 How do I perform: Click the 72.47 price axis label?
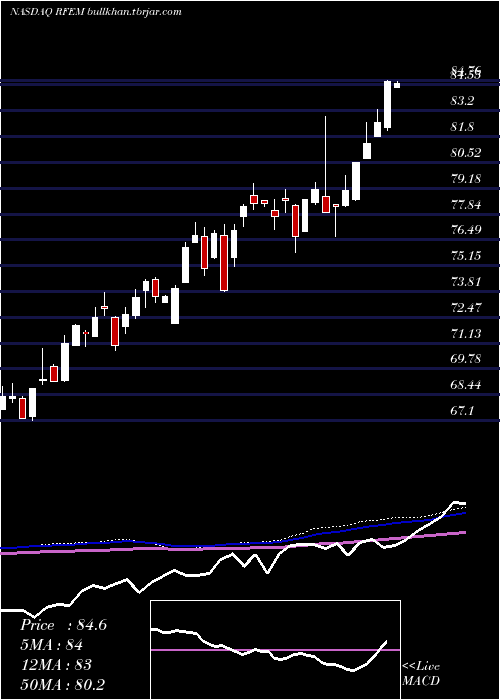(x=466, y=308)
